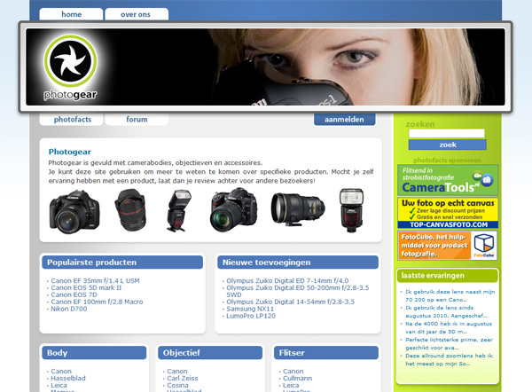
Task: Click the laatste ervaringen header
Action: tap(447, 276)
